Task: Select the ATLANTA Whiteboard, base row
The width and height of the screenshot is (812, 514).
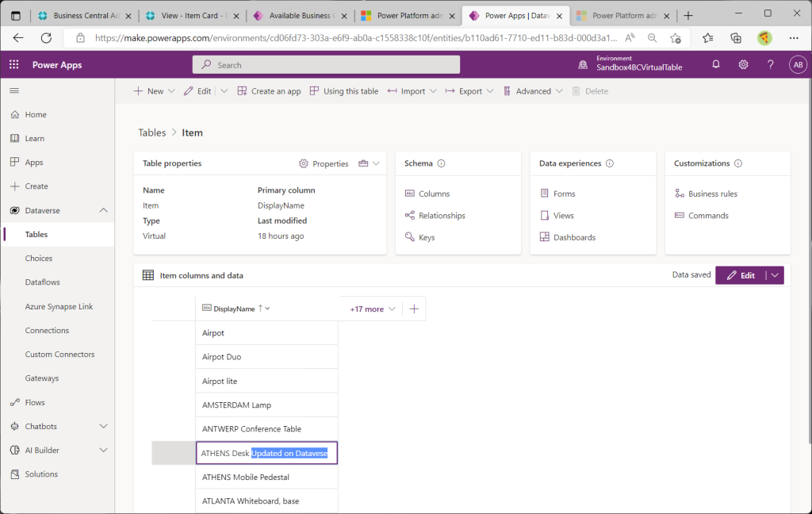Action: click(x=266, y=501)
